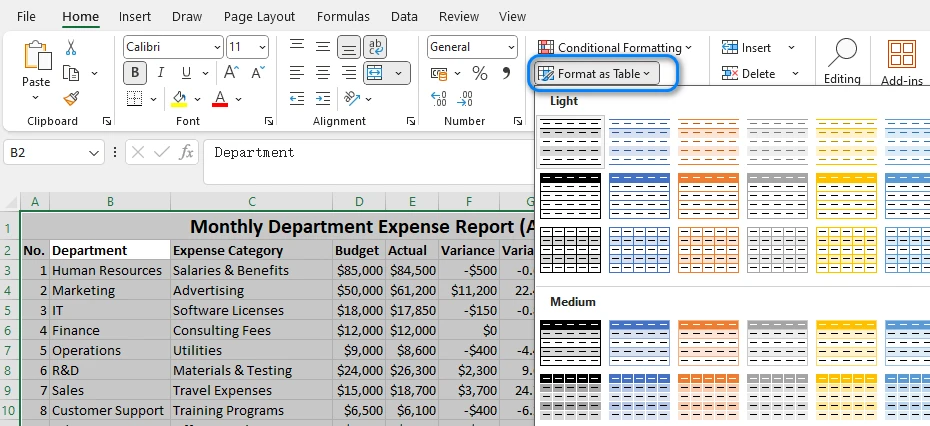Increase font size
The image size is (930, 426).
click(231, 72)
